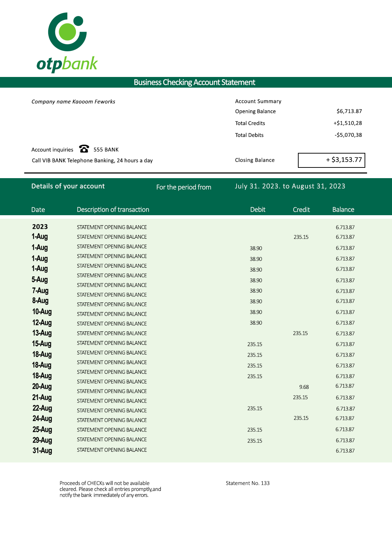Image resolution: width=392 pixels, height=538 pixels.
Task: Select the 5-Aug transaction date
Action: tap(40, 280)
